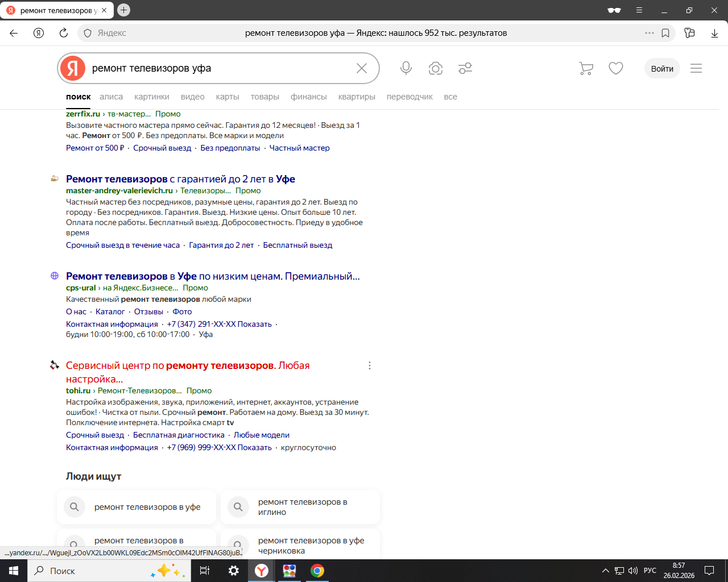
Task: Open address bar three-dots menu
Action: pyautogui.click(x=650, y=33)
